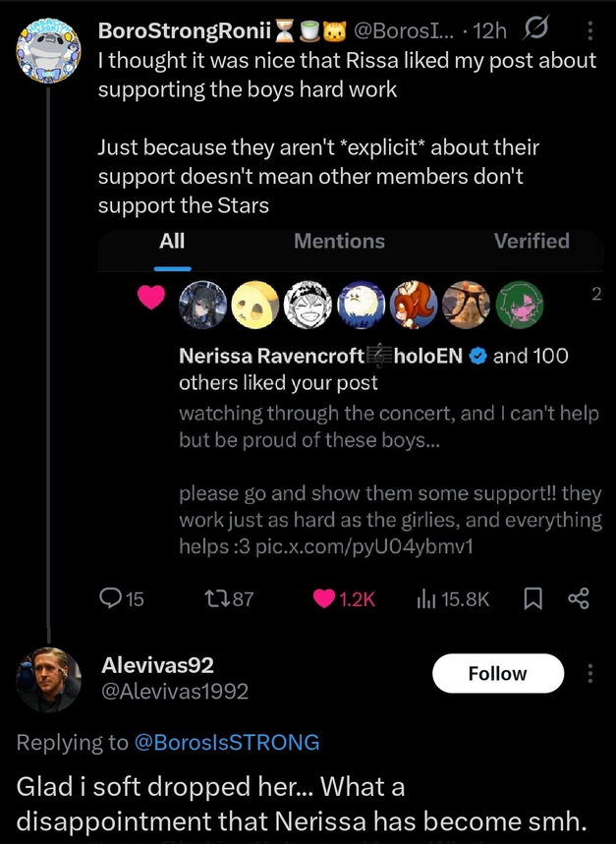Open more options on Alevivas92 reply
The width and height of the screenshot is (616, 844).
(x=590, y=673)
